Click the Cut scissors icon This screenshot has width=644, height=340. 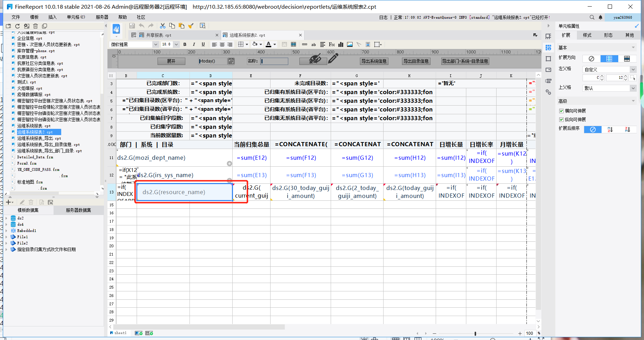[x=162, y=26]
